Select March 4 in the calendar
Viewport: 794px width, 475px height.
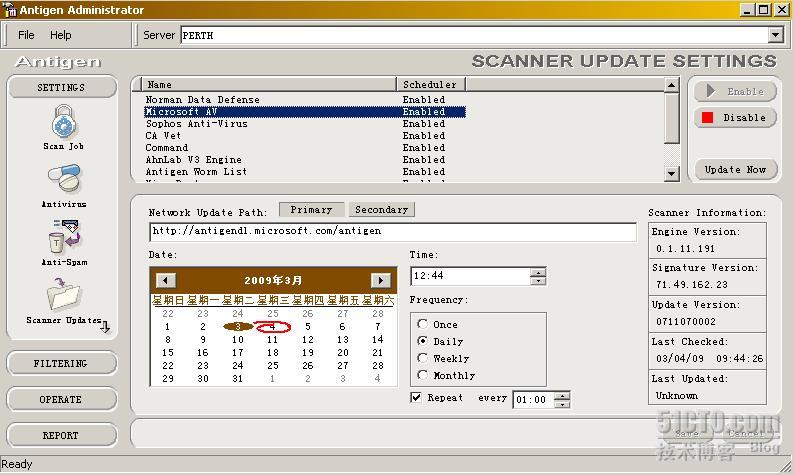(x=272, y=327)
